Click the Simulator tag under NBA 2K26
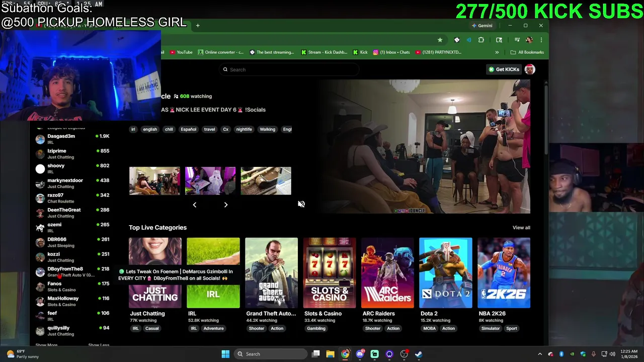644x362 pixels. (x=491, y=328)
